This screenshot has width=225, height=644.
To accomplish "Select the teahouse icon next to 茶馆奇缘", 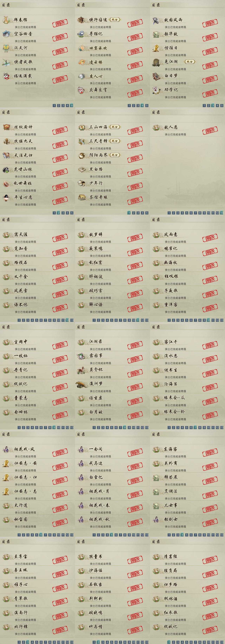I will 81,197.
